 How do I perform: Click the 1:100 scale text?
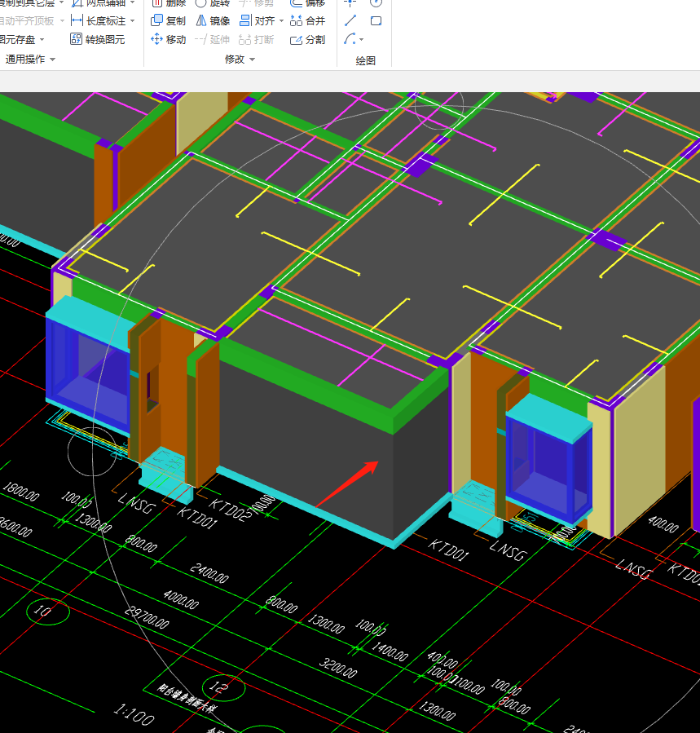[134, 715]
